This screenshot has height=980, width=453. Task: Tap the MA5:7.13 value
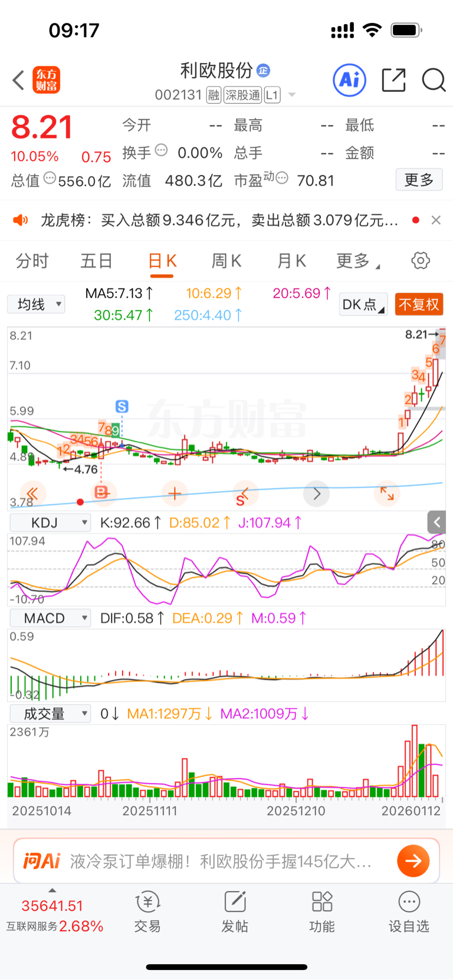(120, 293)
